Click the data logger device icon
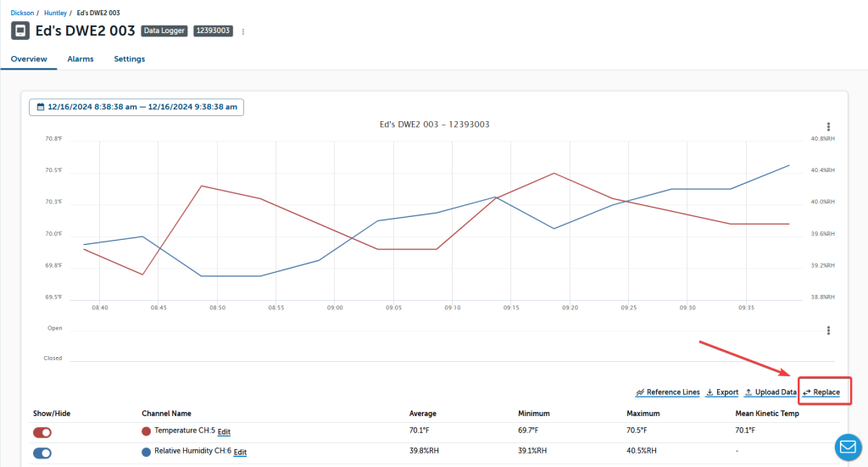 19,31
